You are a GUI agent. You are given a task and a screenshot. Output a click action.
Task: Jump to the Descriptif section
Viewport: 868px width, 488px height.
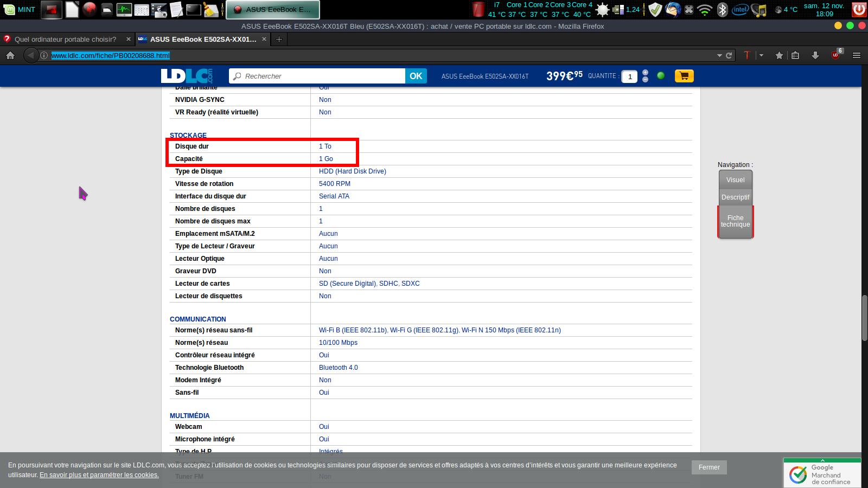[736, 197]
